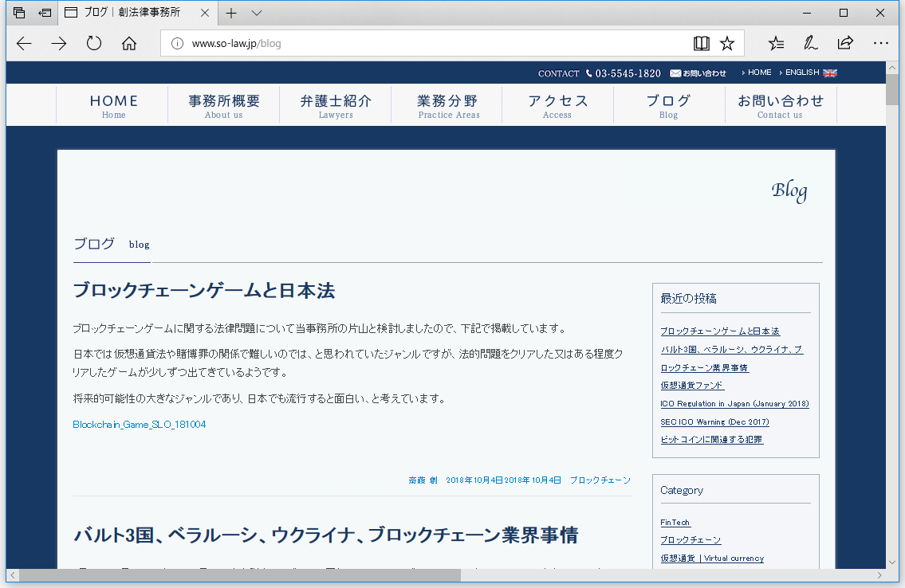Click the Refresh page icon
Viewport: 905px width, 588px height.
coord(94,43)
